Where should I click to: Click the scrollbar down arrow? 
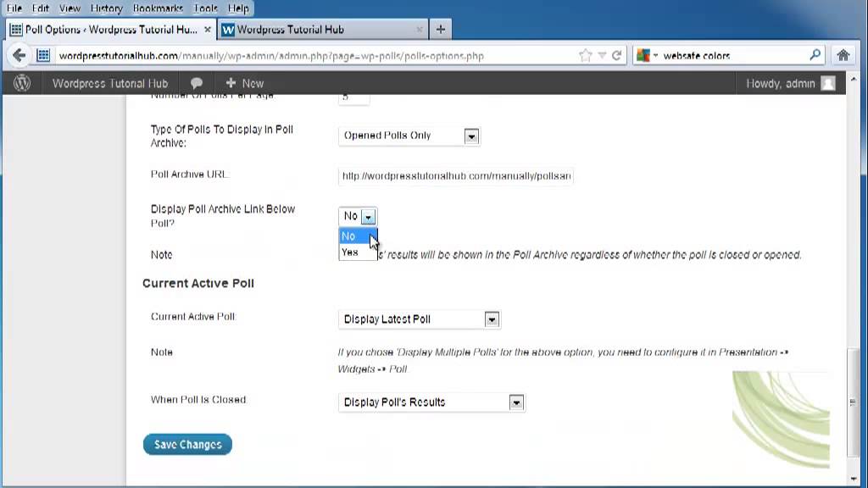(853, 478)
